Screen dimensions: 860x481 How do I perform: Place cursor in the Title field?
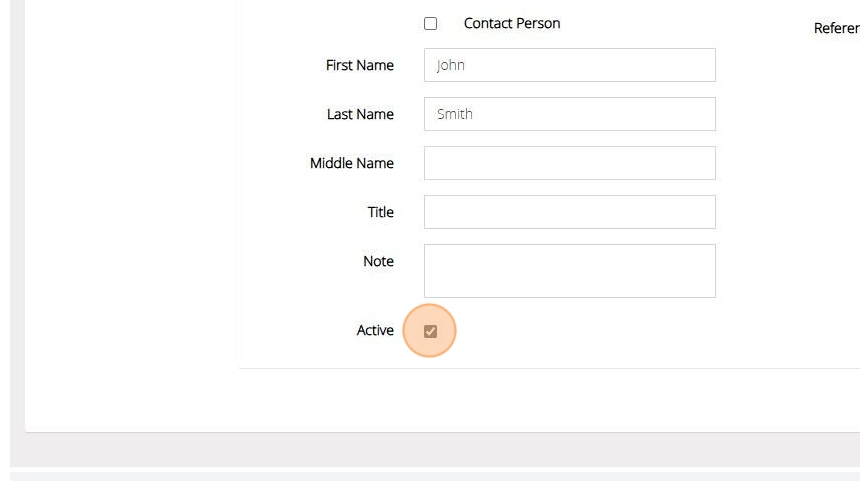click(x=569, y=212)
